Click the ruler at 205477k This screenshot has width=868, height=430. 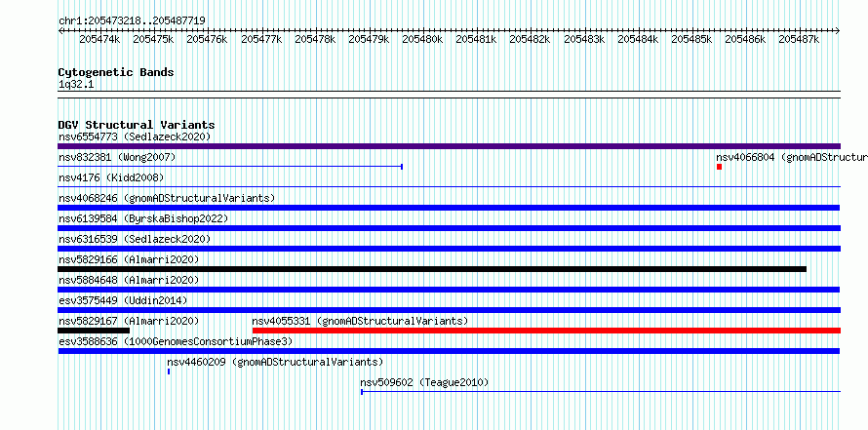point(261,39)
